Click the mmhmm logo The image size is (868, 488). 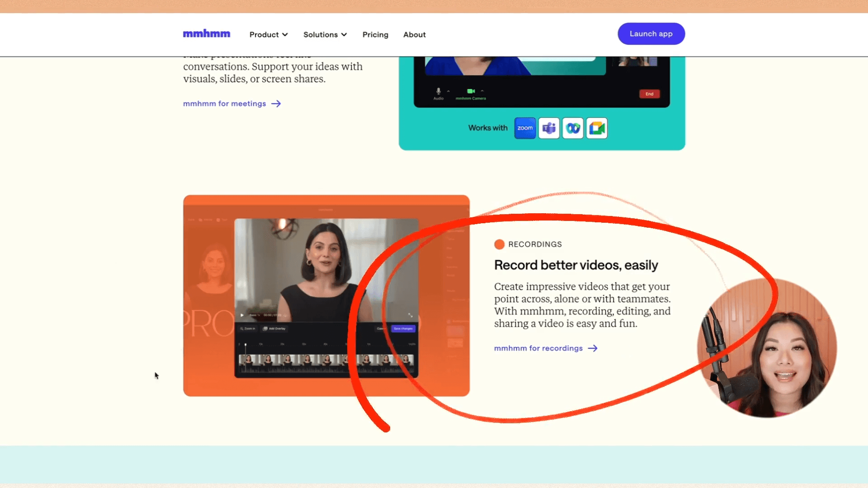pyautogui.click(x=207, y=34)
